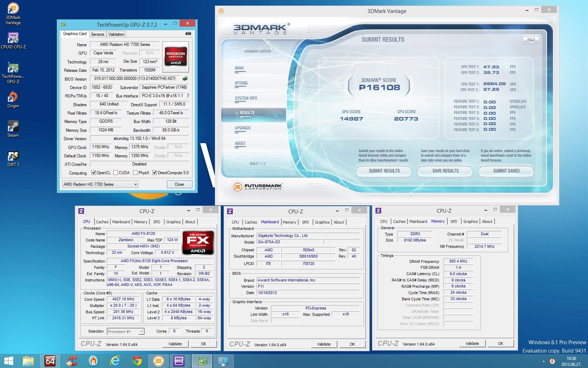Open the About tab in the CPU-Z Memory window
Screen dimensions: 588x368
487,222
